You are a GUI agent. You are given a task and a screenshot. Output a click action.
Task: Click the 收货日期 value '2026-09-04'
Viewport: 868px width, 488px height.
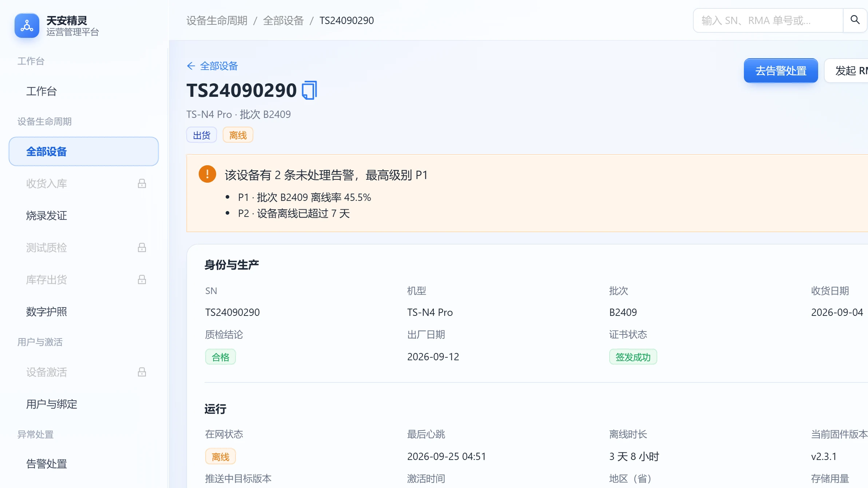tap(837, 312)
